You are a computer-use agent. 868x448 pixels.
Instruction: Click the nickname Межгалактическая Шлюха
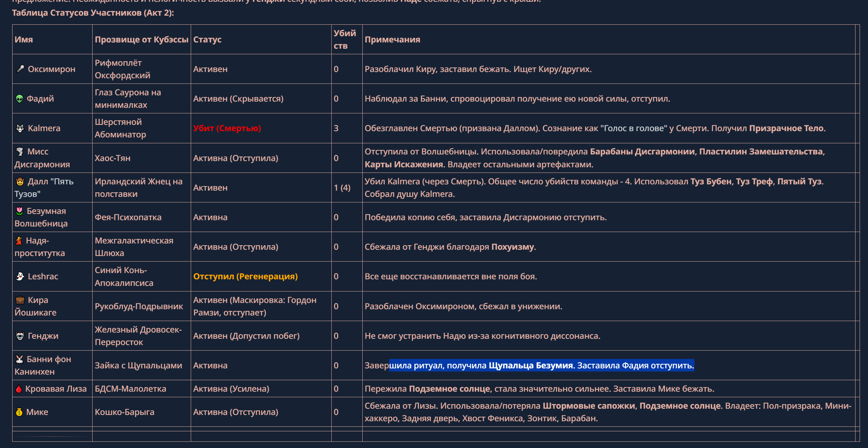coord(134,247)
